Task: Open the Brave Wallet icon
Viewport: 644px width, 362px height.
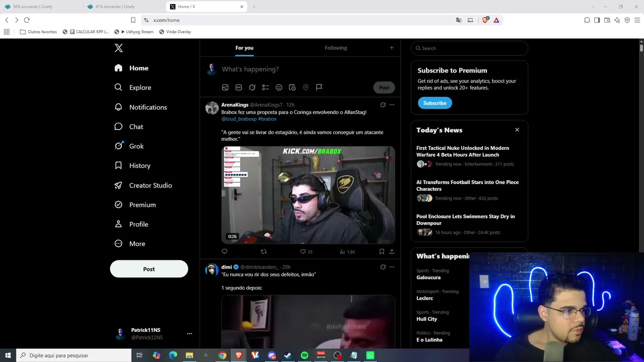Action: 607,20
